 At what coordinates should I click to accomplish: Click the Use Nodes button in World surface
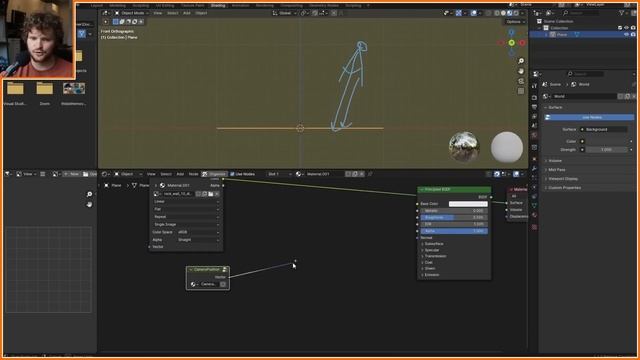[589, 117]
